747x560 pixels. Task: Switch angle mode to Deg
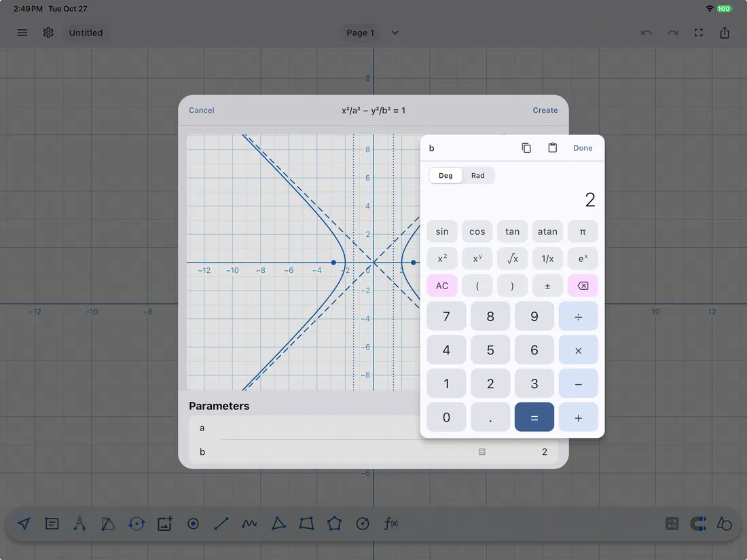[x=445, y=176]
